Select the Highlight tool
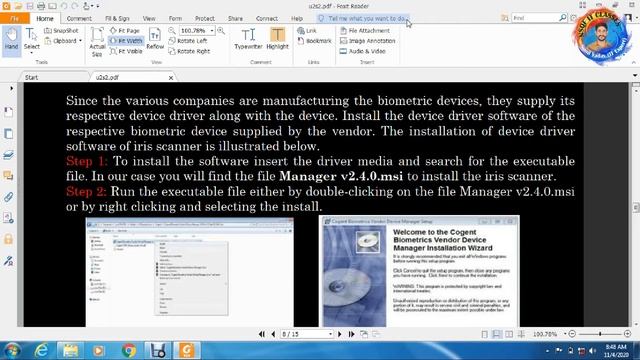The width and height of the screenshot is (640, 360). [x=278, y=39]
